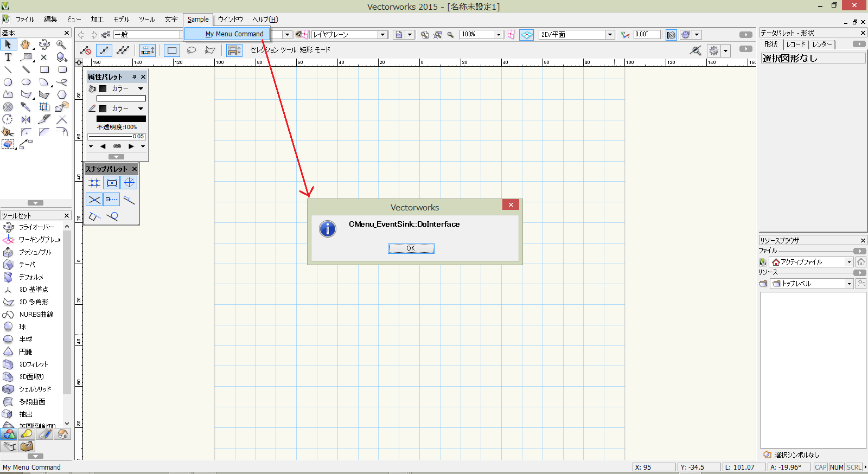Image resolution: width=868 pixels, height=474 pixels.
Task: Select the Text tool
Action: pyautogui.click(x=8, y=57)
